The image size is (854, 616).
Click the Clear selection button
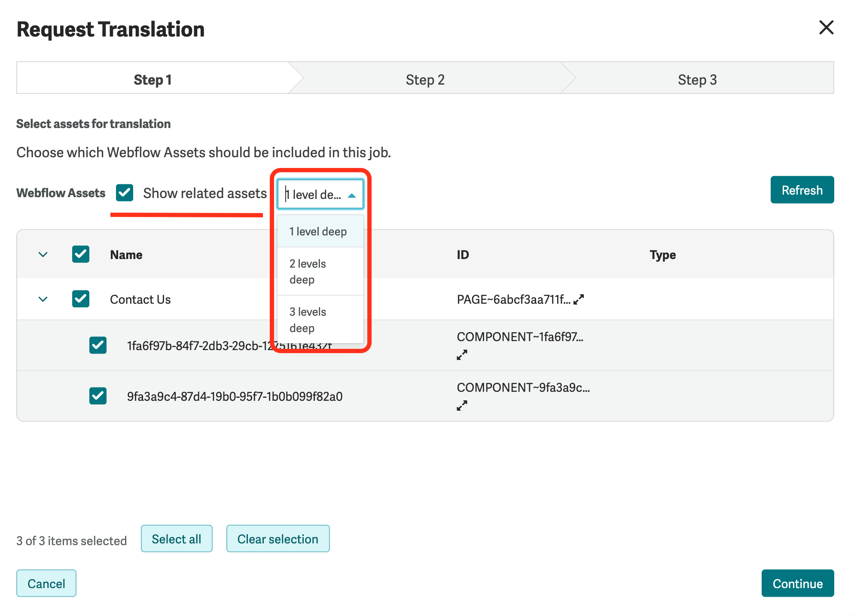pos(278,539)
